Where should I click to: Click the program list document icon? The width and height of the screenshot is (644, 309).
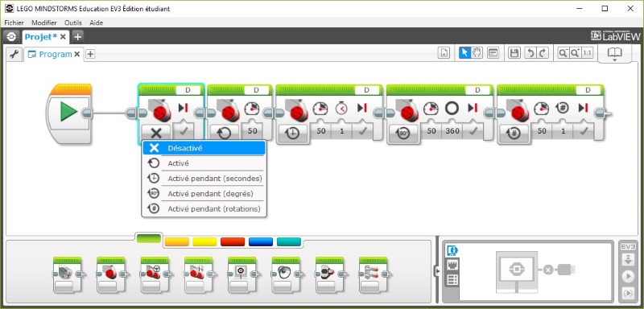click(444, 53)
